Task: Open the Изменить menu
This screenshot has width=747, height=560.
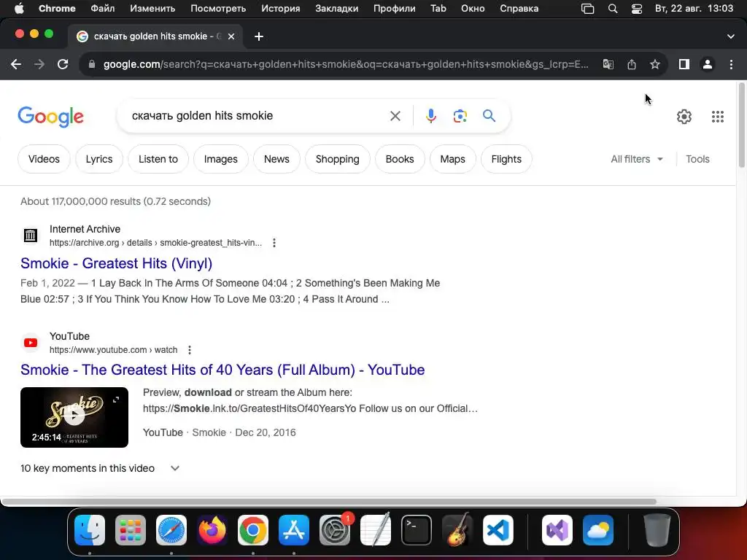Action: click(x=152, y=9)
